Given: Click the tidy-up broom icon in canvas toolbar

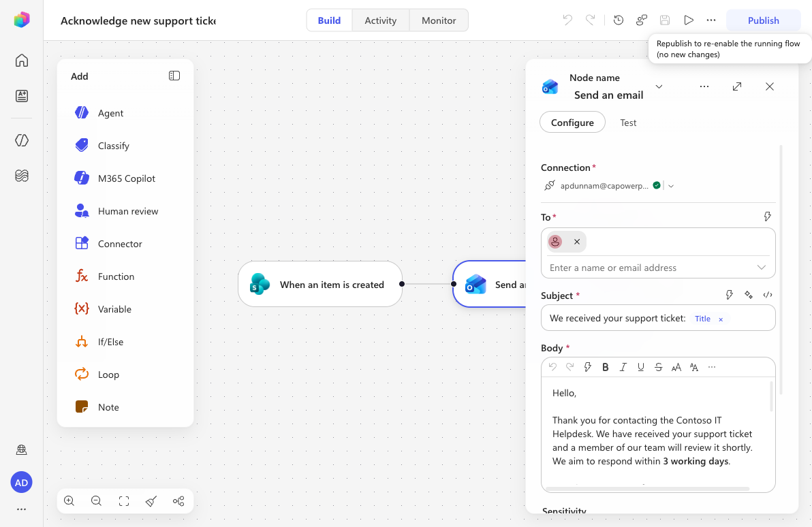Looking at the screenshot, I should tap(151, 500).
